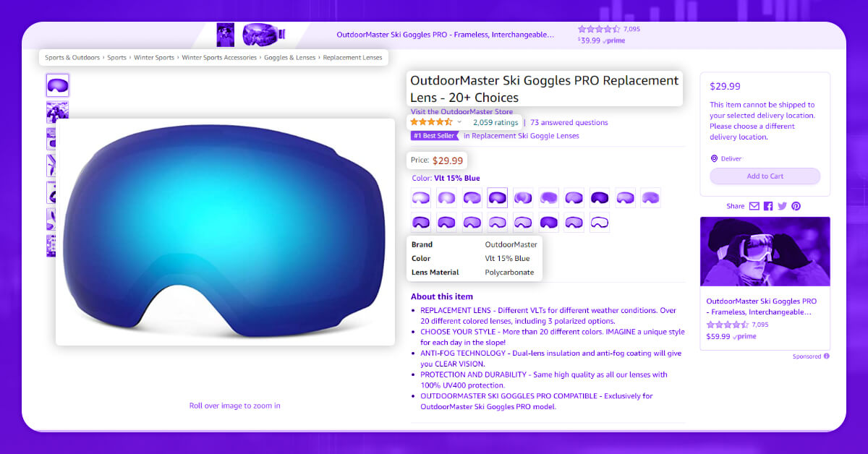Image resolution: width=868 pixels, height=454 pixels.
Task: Open the 2,059 ratings link
Action: (x=495, y=123)
